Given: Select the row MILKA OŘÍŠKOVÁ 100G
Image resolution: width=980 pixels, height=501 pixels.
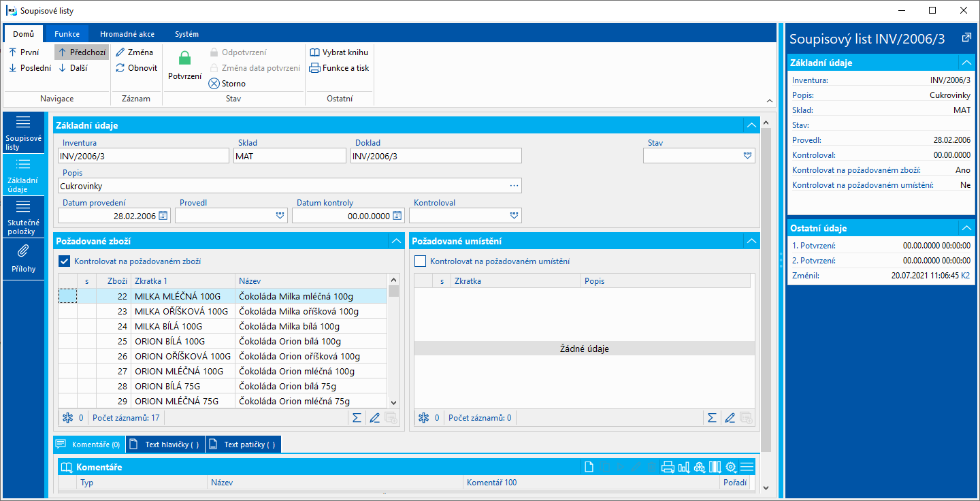Looking at the screenshot, I should click(x=223, y=311).
